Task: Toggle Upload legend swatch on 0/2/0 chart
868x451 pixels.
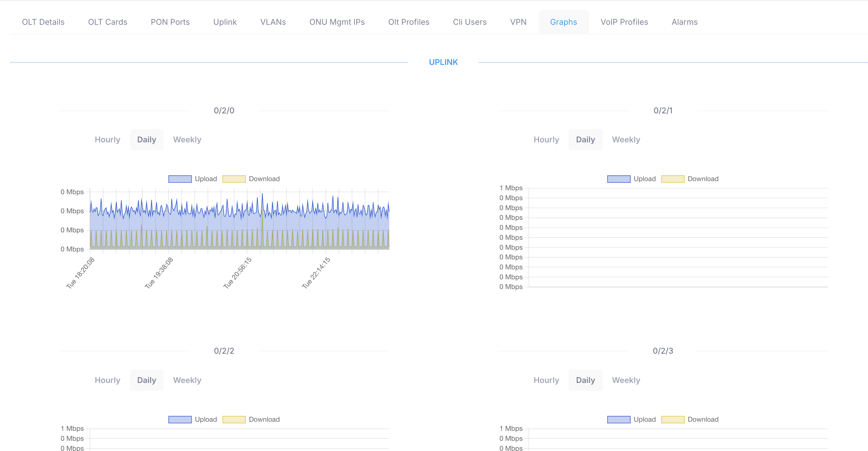Action: [180, 179]
